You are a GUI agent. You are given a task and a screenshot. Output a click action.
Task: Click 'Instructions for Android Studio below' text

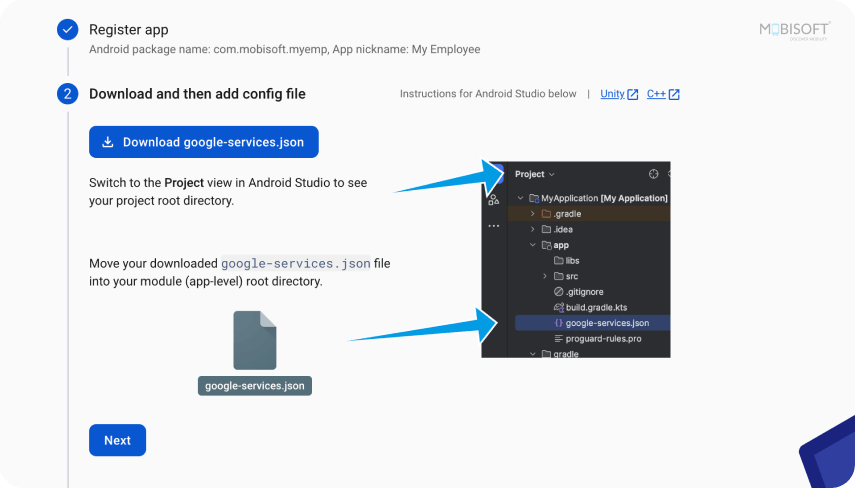(488, 94)
